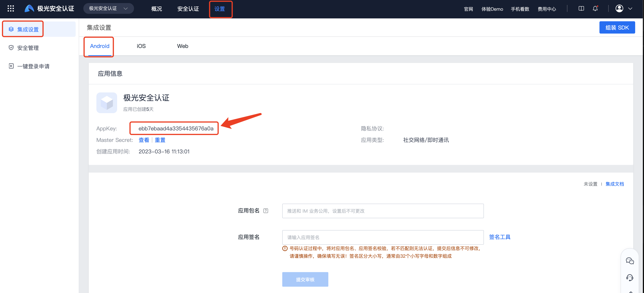
Task: Click the 组装 SDK button
Action: (617, 27)
